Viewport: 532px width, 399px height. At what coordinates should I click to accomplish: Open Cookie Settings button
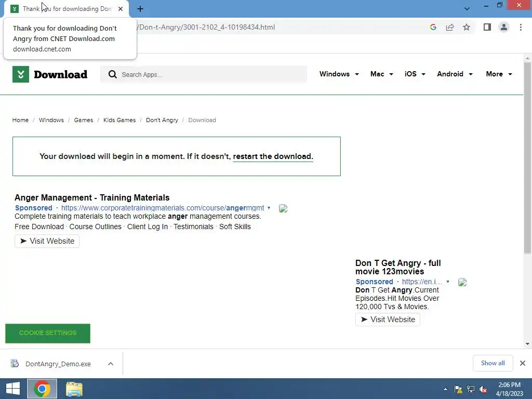tap(48, 333)
